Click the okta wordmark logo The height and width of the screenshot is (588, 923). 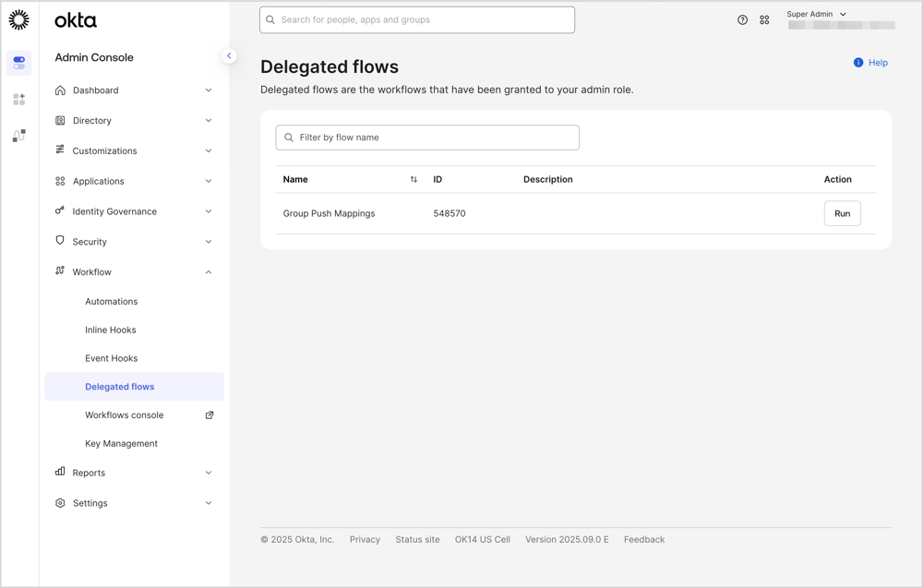tap(76, 20)
